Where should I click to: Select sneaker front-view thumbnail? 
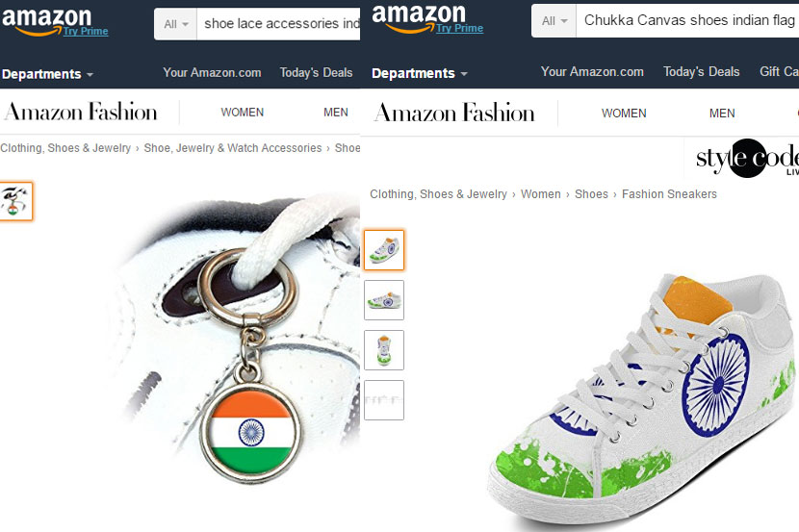[384, 350]
